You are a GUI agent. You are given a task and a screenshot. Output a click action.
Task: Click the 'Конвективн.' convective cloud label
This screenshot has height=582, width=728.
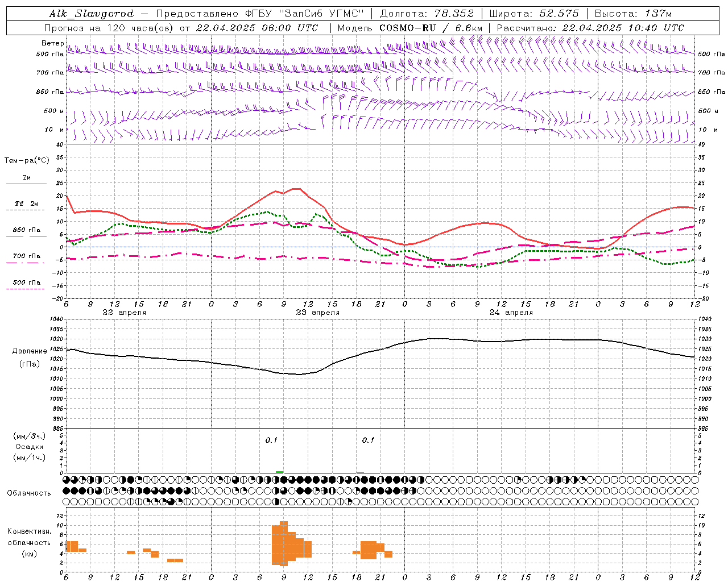coord(29,531)
